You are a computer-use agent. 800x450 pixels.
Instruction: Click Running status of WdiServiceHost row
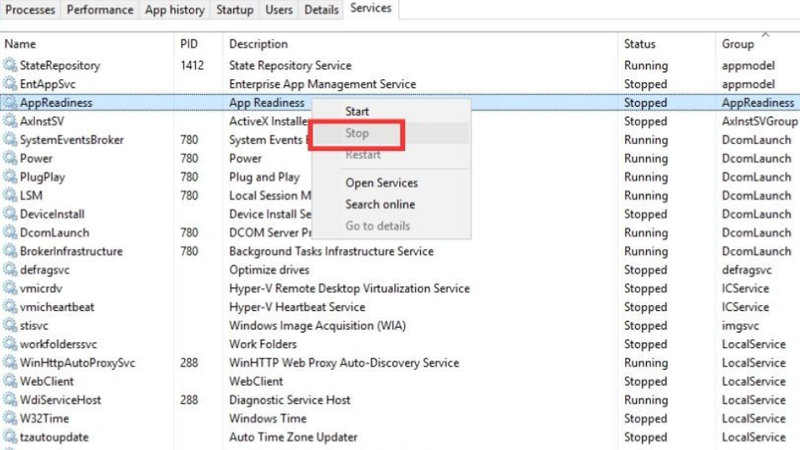tap(646, 400)
